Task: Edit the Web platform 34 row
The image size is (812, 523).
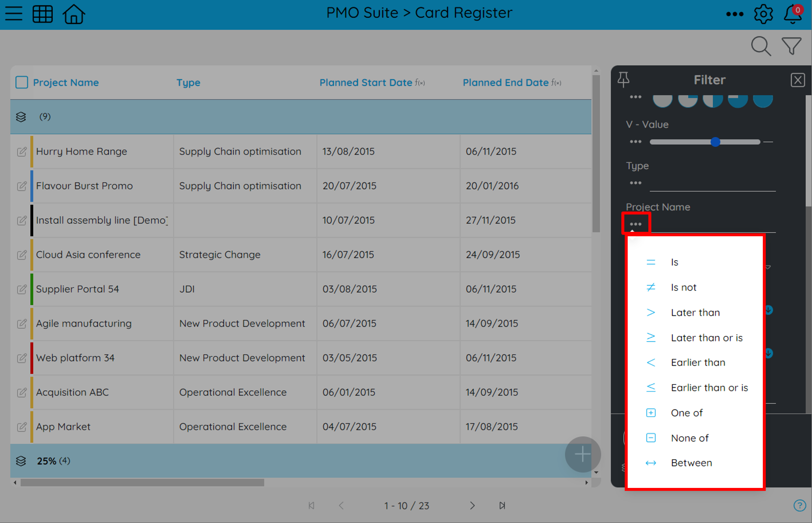Action: (22, 358)
